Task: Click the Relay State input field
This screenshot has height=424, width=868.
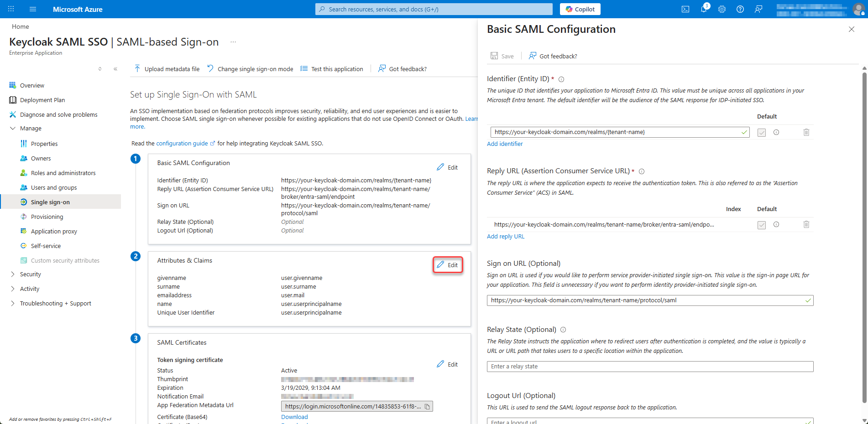Action: 650,367
